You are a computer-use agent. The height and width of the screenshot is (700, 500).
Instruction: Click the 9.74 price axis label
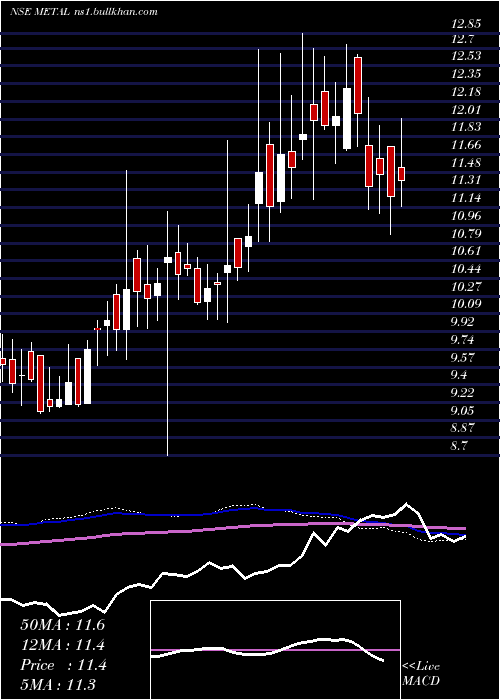[464, 340]
